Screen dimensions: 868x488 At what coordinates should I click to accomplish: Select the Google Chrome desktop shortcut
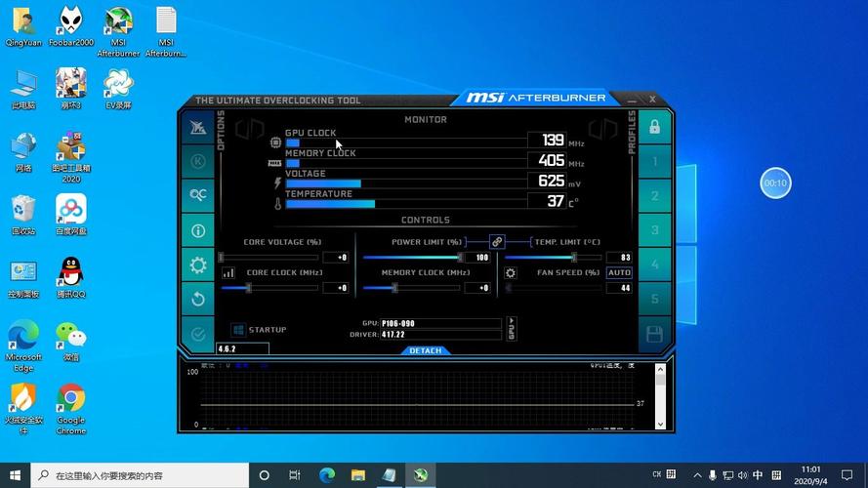71,408
